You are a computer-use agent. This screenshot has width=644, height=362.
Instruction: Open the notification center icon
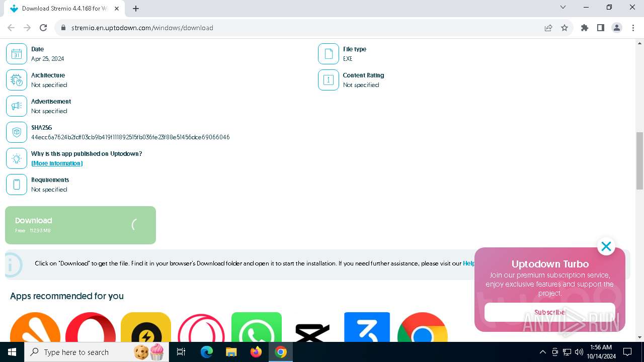pyautogui.click(x=627, y=352)
